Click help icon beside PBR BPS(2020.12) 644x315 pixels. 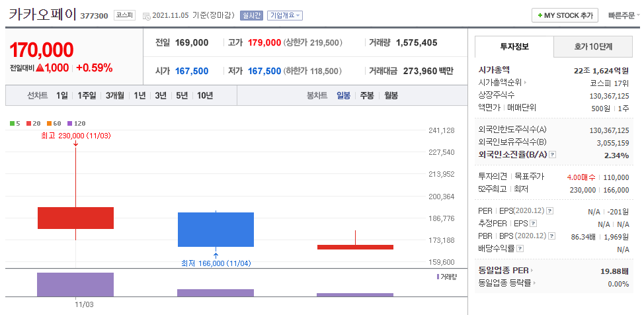pyautogui.click(x=552, y=236)
